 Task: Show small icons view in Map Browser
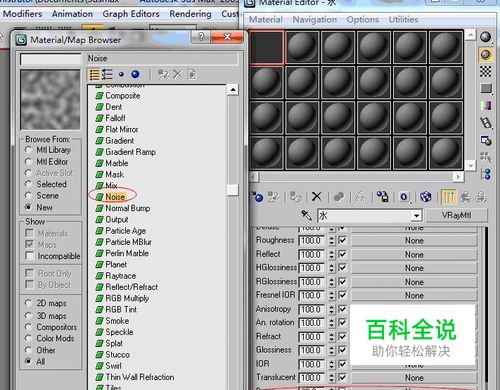click(121, 74)
